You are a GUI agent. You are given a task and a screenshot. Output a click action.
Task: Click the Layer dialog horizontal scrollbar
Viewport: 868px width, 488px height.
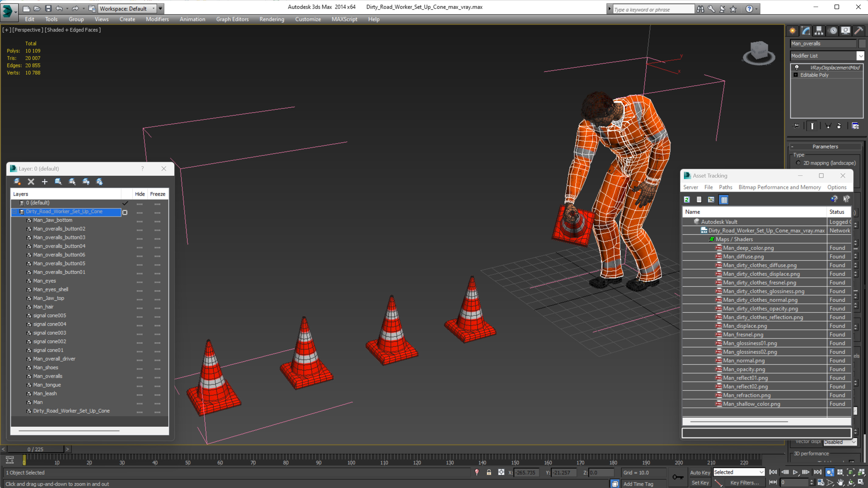point(69,431)
